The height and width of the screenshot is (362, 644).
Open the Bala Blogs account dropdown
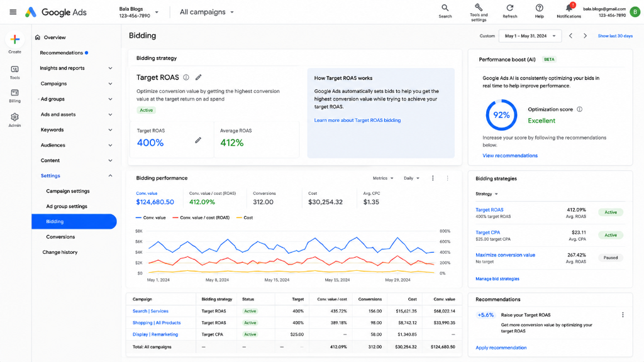[x=139, y=13]
